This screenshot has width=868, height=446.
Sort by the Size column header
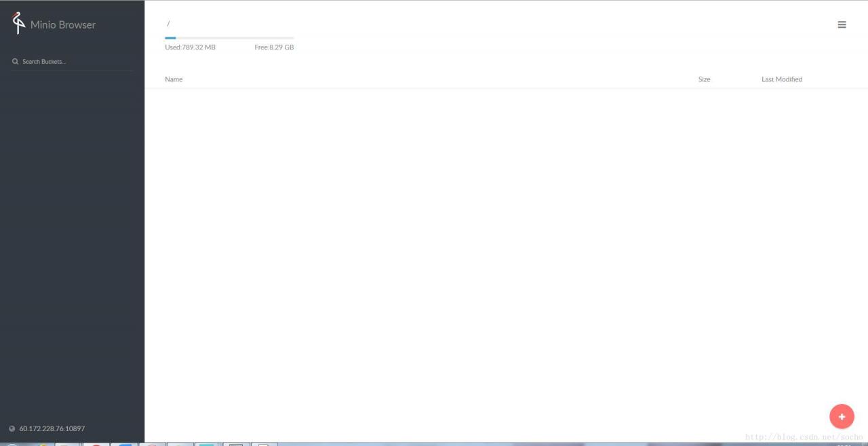[x=704, y=79]
